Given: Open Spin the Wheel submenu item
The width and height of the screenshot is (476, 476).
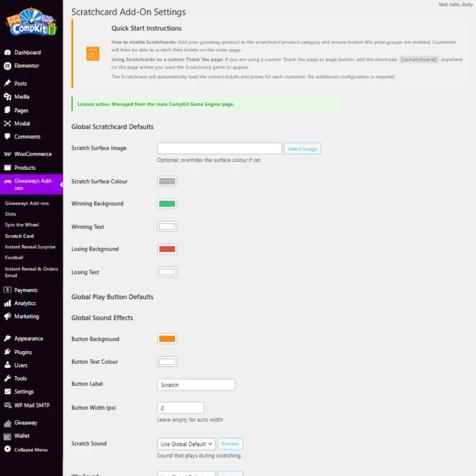Looking at the screenshot, I should [22, 225].
